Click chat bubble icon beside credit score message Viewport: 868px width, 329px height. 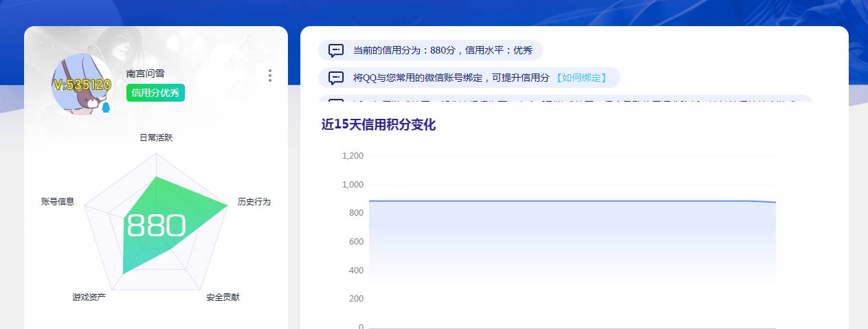pyautogui.click(x=336, y=50)
